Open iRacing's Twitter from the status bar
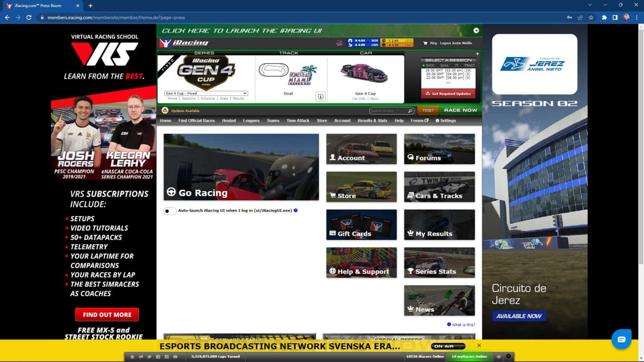The height and width of the screenshot is (362, 644). (x=149, y=357)
